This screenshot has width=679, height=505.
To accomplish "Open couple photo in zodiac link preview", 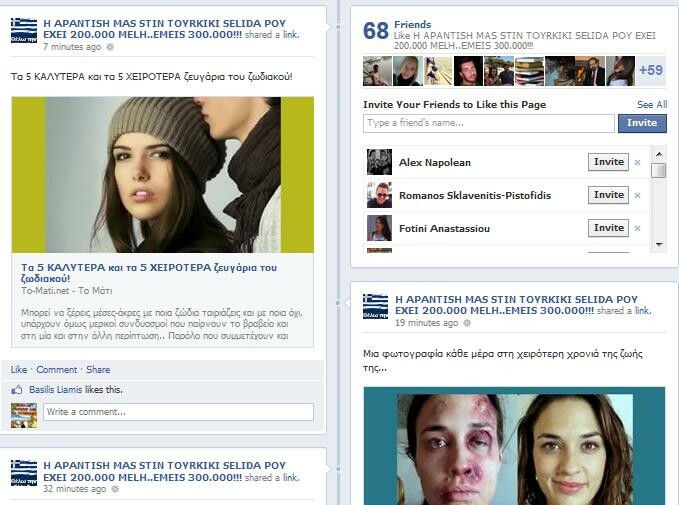I will tap(162, 175).
